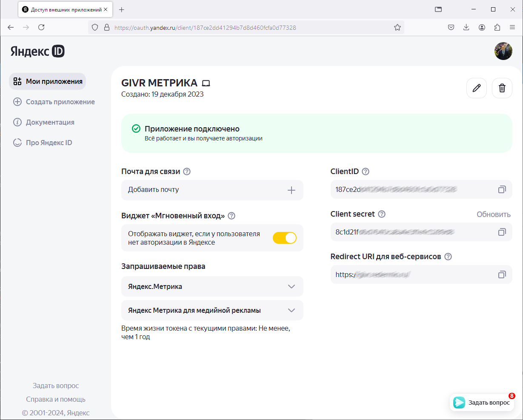Open Firefox tracking protection shield
Screen dimensions: 523x420
click(95, 27)
